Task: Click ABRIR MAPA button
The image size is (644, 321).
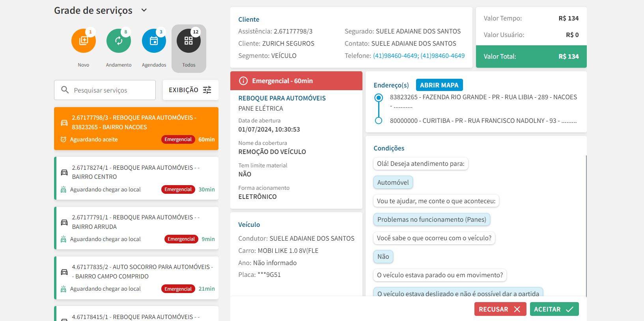Action: click(x=439, y=85)
